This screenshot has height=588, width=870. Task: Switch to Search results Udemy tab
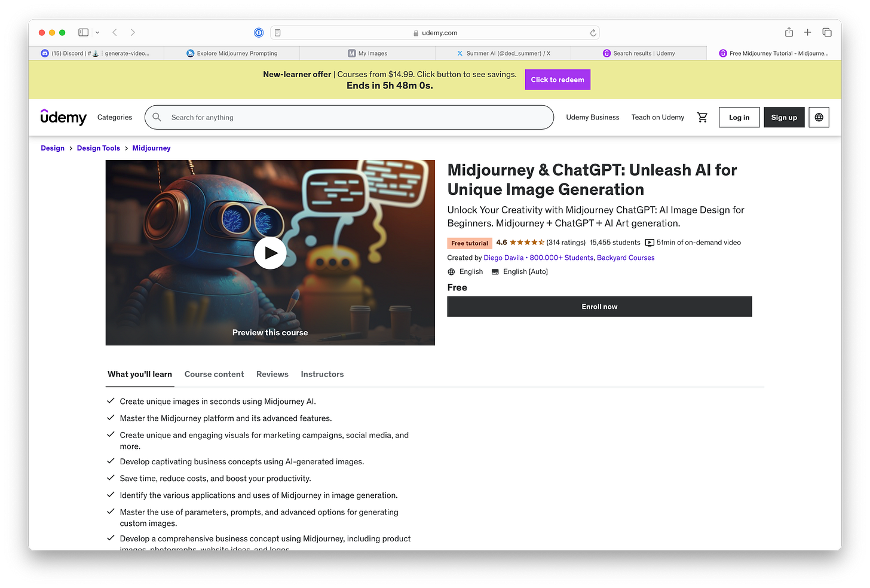coord(639,53)
